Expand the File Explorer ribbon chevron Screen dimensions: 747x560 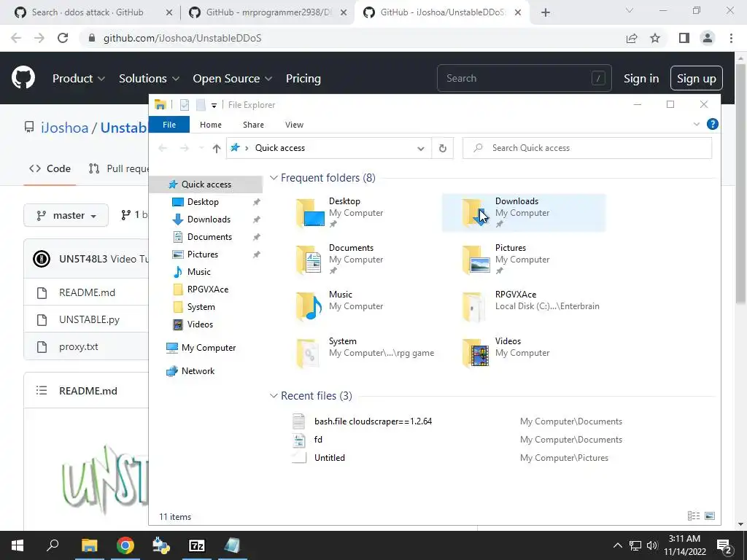click(697, 124)
